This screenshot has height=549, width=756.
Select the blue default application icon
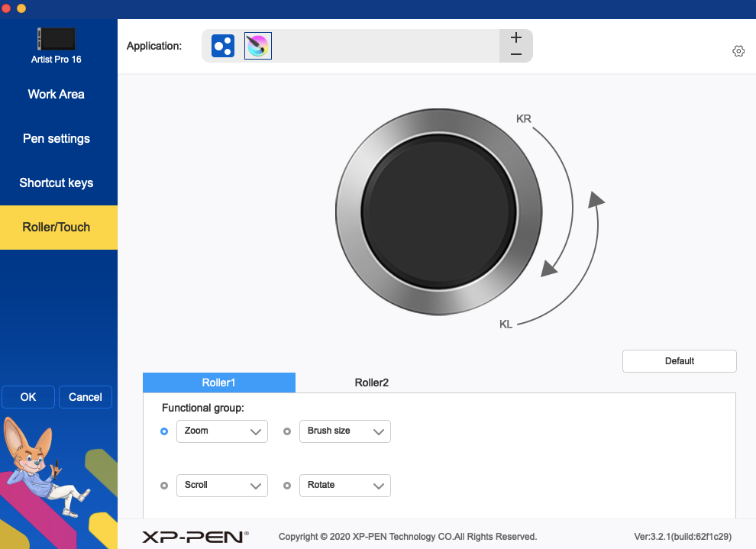[222, 45]
